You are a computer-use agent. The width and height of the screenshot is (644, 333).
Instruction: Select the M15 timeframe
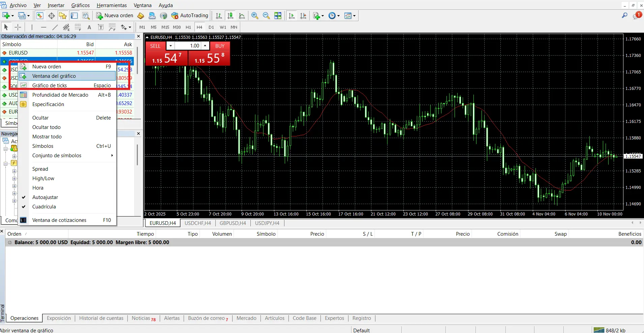(165, 27)
